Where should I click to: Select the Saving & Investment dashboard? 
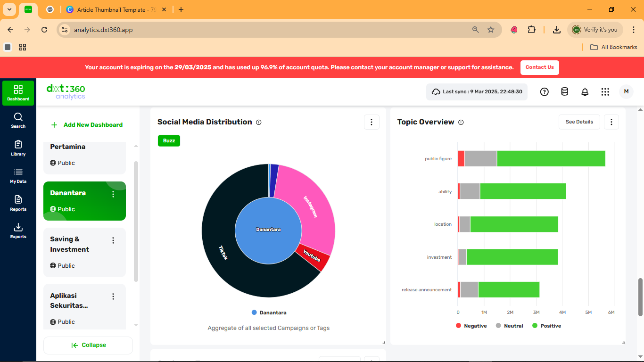coord(84,252)
